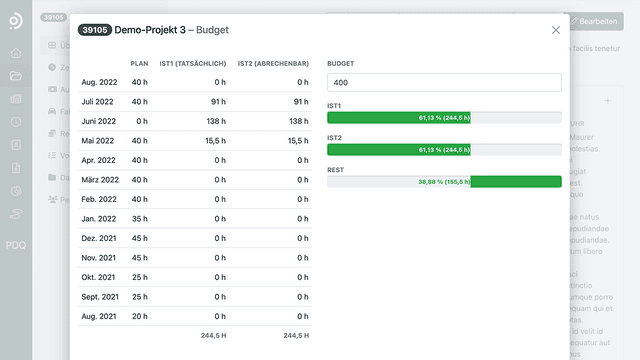Click the app logo at top of sidebar

tap(16, 21)
